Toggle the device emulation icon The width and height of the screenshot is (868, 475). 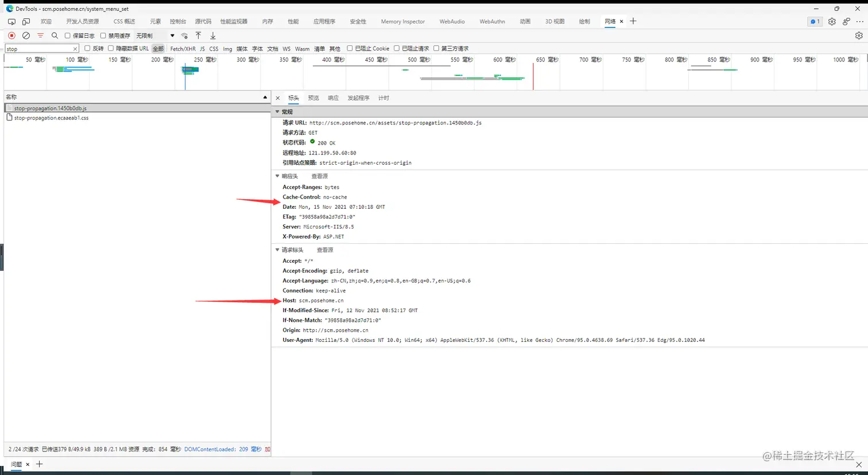[x=26, y=21]
